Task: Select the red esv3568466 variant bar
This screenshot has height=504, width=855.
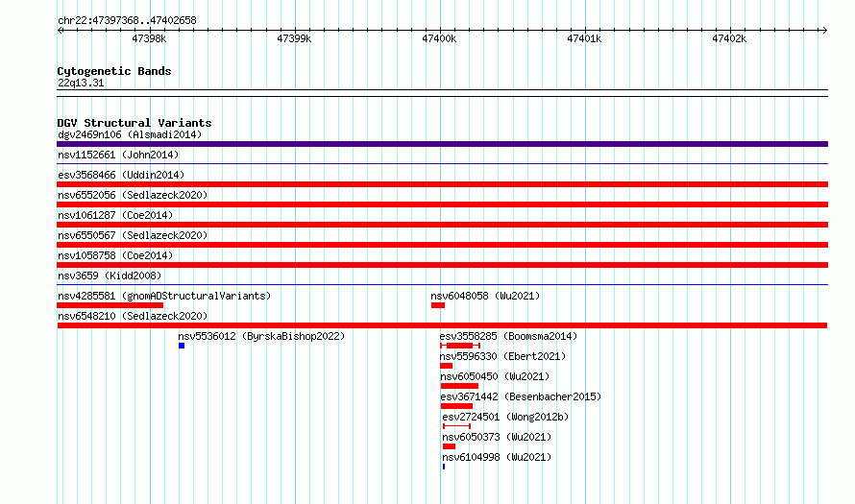Action: click(x=442, y=184)
